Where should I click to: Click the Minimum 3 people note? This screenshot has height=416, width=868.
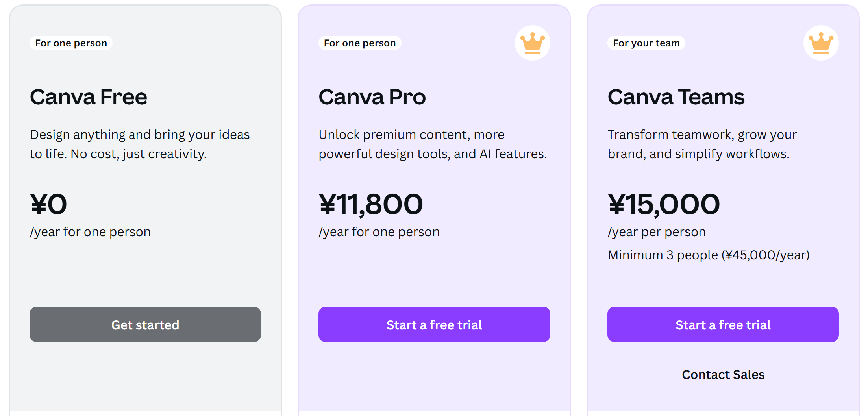tap(709, 255)
